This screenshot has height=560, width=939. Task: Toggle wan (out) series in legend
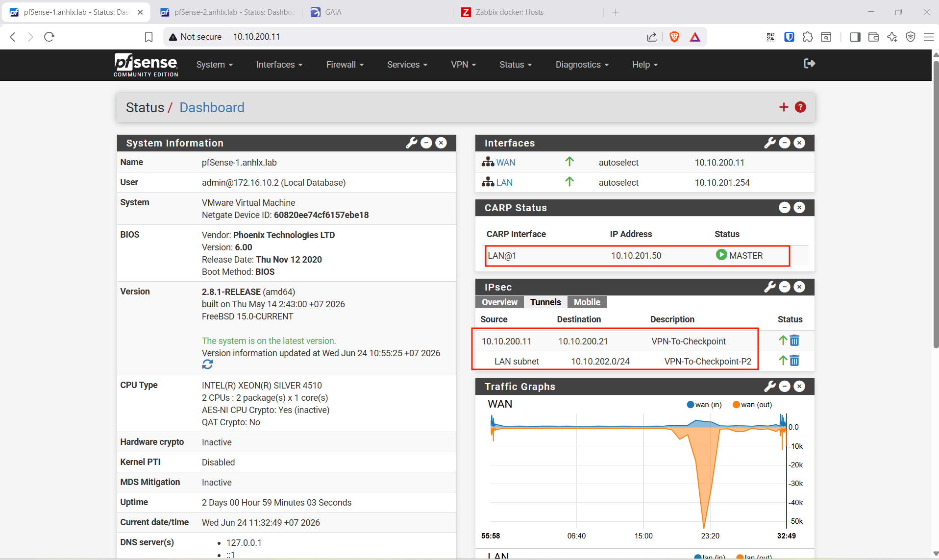(752, 404)
